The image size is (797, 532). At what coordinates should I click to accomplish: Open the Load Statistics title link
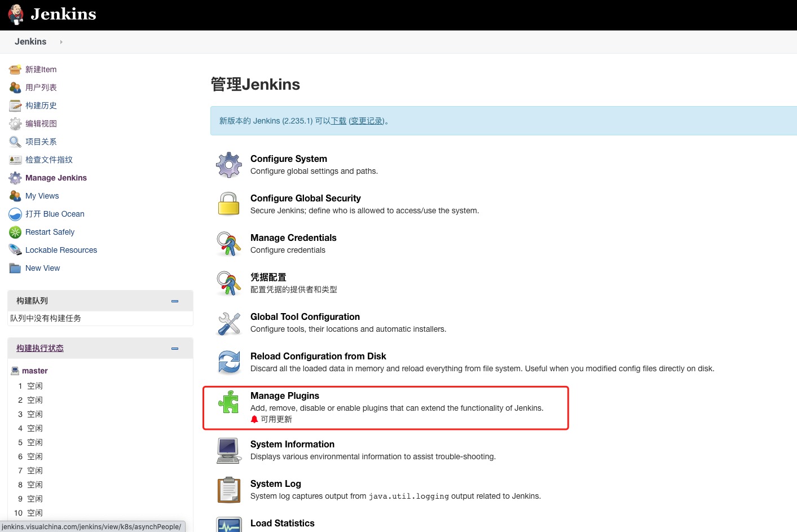[283, 524]
